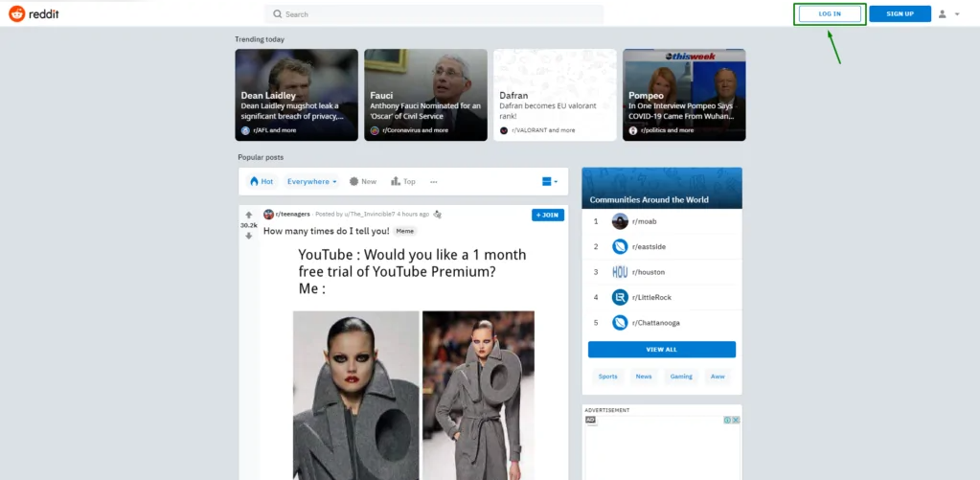
Task: Close the advertisement with the X icon
Action: point(736,420)
